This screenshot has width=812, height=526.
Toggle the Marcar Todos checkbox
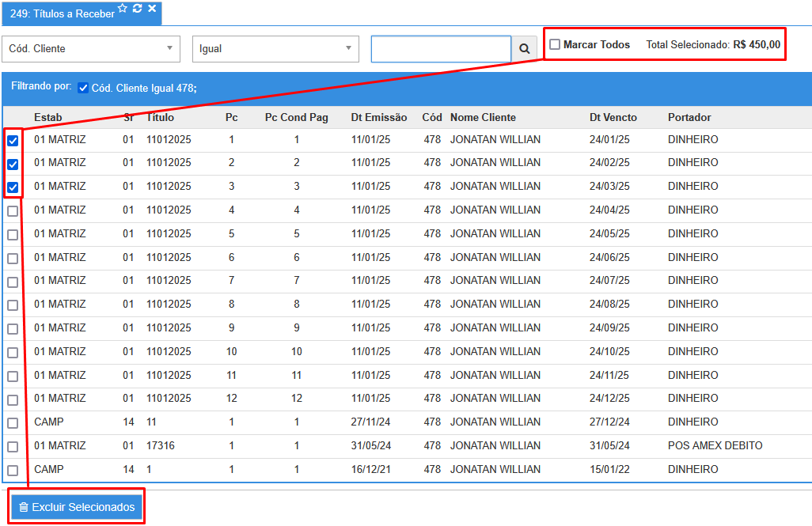555,44
